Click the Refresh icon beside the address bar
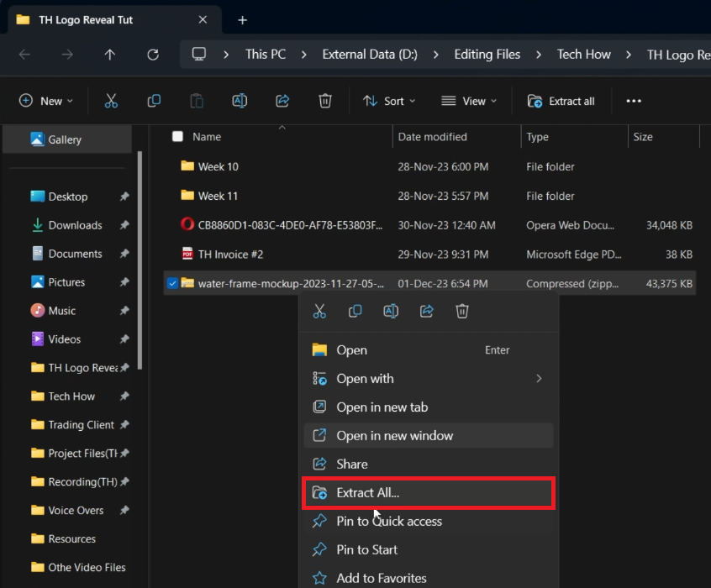 (x=152, y=55)
